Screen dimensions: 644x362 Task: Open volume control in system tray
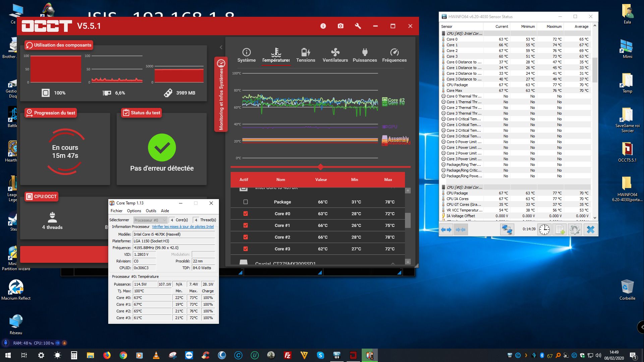coord(598,355)
